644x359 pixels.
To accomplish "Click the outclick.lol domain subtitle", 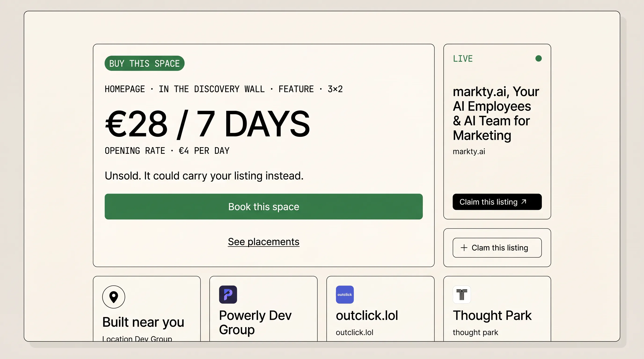I will coord(355,333).
